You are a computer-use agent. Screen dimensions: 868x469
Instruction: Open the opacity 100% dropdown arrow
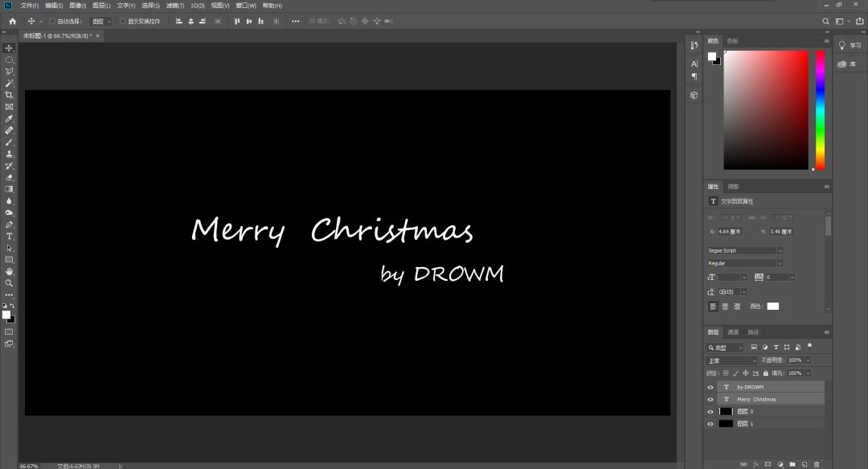pyautogui.click(x=808, y=360)
